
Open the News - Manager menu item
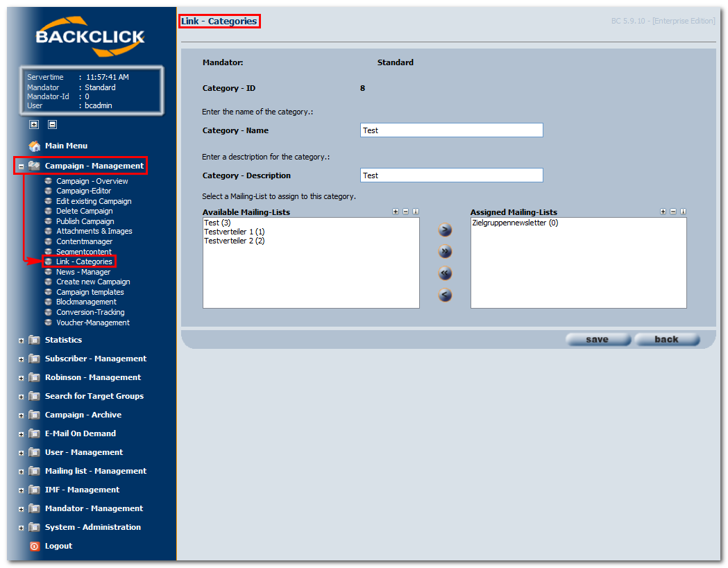(x=83, y=272)
